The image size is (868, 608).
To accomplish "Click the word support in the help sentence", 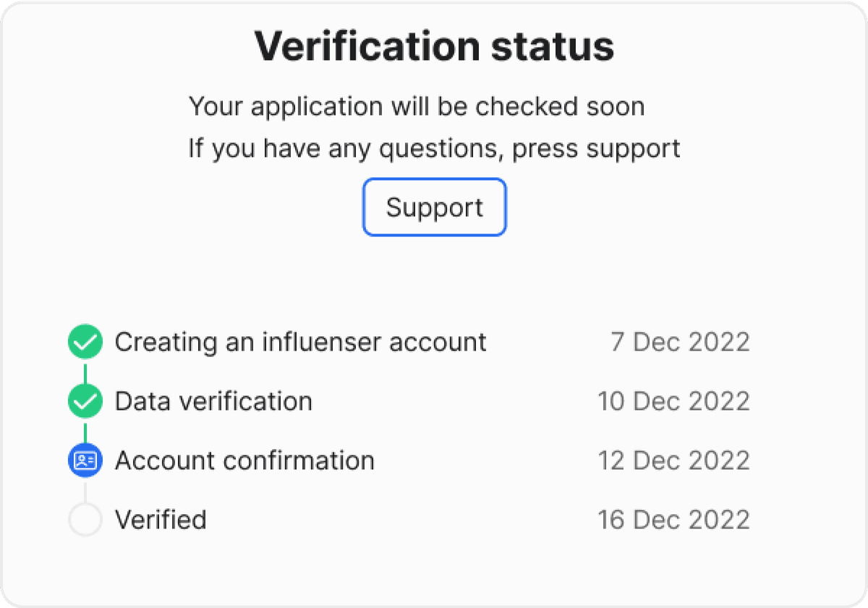I will point(633,150).
